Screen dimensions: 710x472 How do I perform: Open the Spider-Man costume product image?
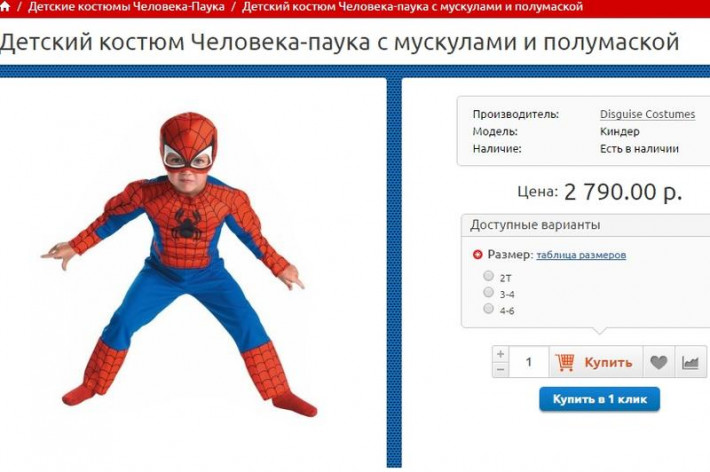pos(179,264)
